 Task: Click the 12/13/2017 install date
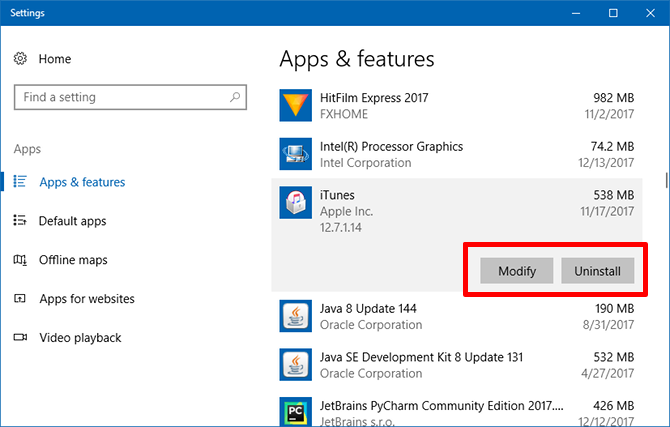606,163
